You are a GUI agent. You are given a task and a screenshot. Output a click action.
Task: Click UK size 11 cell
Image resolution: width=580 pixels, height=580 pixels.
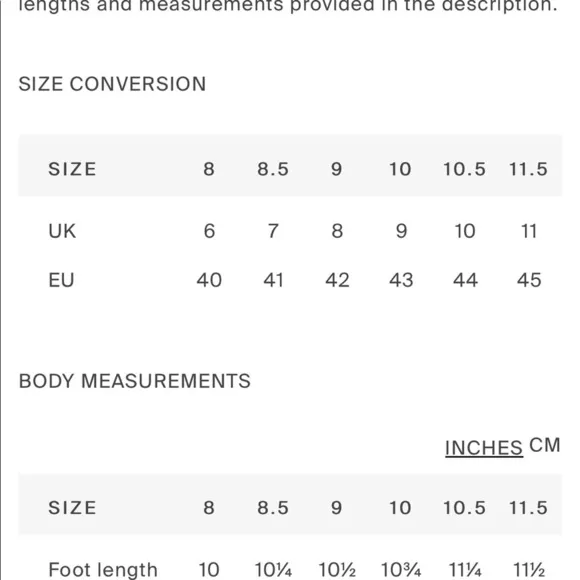[529, 231]
